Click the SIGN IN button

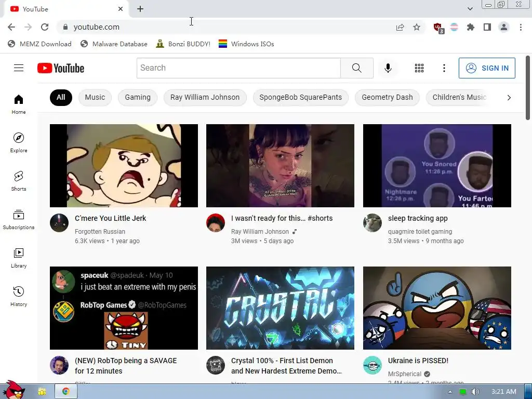click(x=487, y=68)
